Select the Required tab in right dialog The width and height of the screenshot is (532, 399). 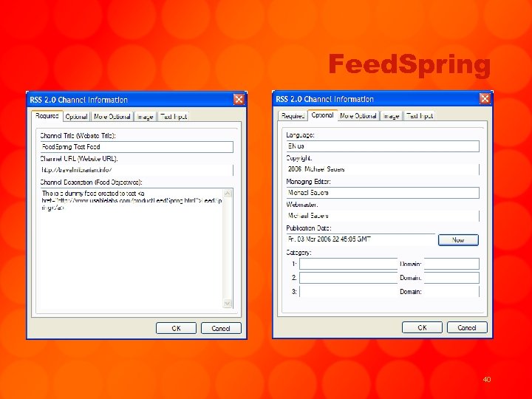[293, 116]
